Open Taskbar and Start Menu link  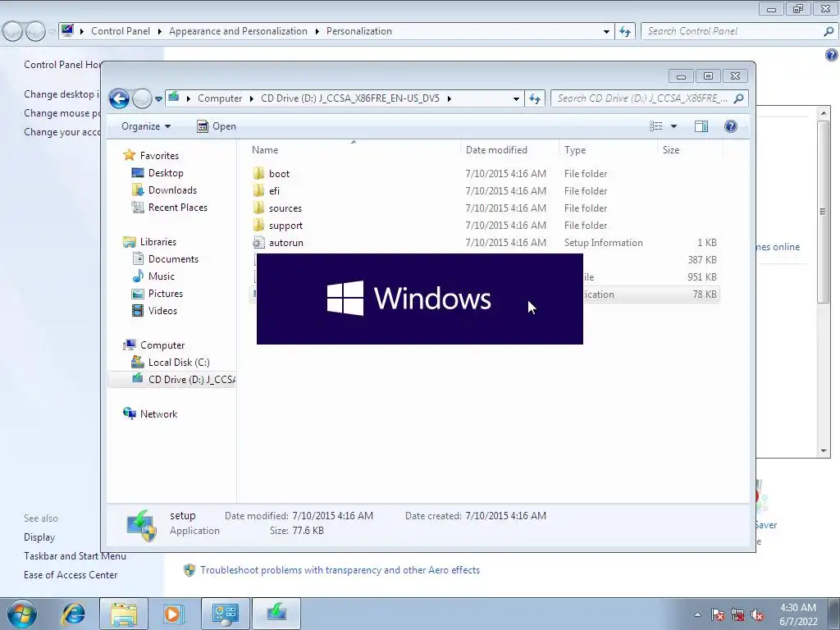(x=75, y=556)
